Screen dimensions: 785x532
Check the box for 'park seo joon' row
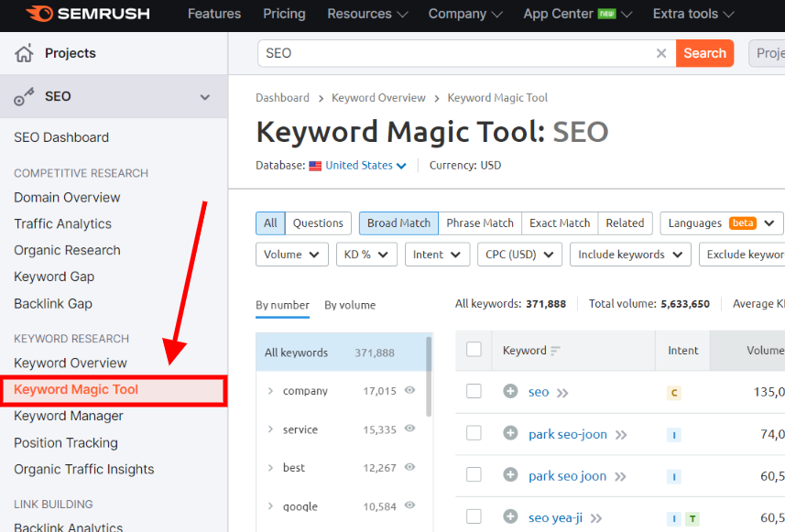pos(474,474)
